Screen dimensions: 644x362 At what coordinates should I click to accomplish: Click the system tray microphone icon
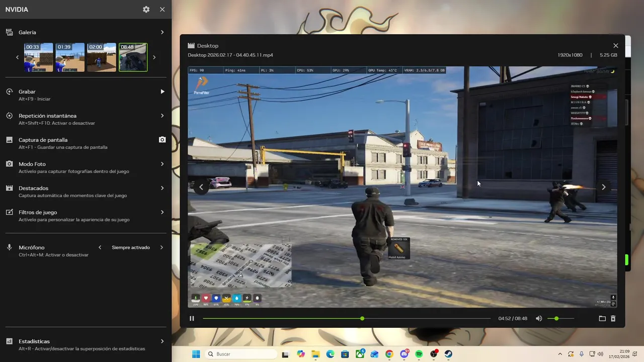point(581,354)
